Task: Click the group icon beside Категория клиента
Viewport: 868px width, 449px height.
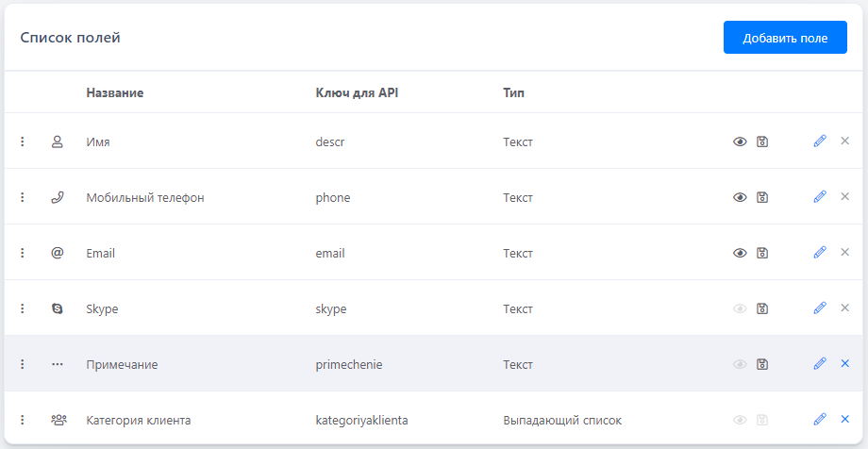Action: tap(58, 420)
